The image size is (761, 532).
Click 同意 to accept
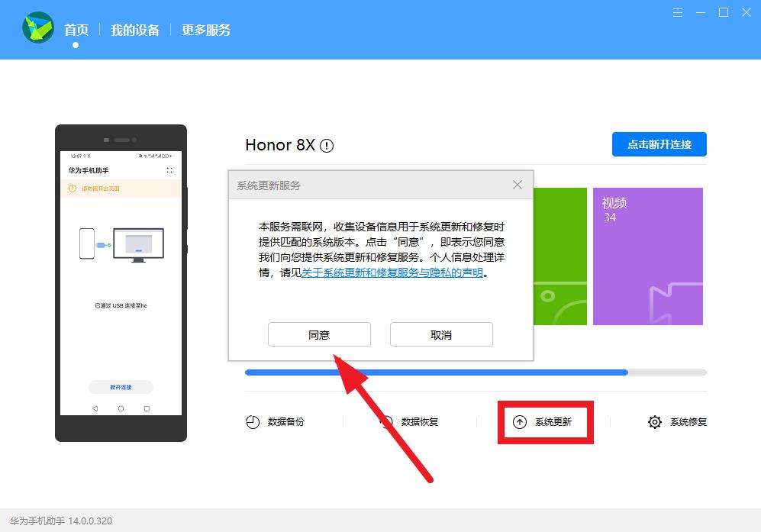[319, 334]
